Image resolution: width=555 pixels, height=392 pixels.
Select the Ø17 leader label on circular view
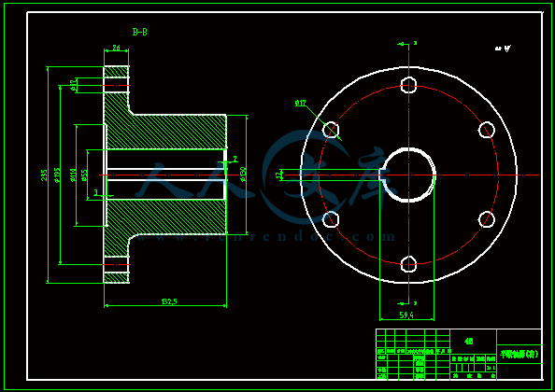tap(301, 104)
